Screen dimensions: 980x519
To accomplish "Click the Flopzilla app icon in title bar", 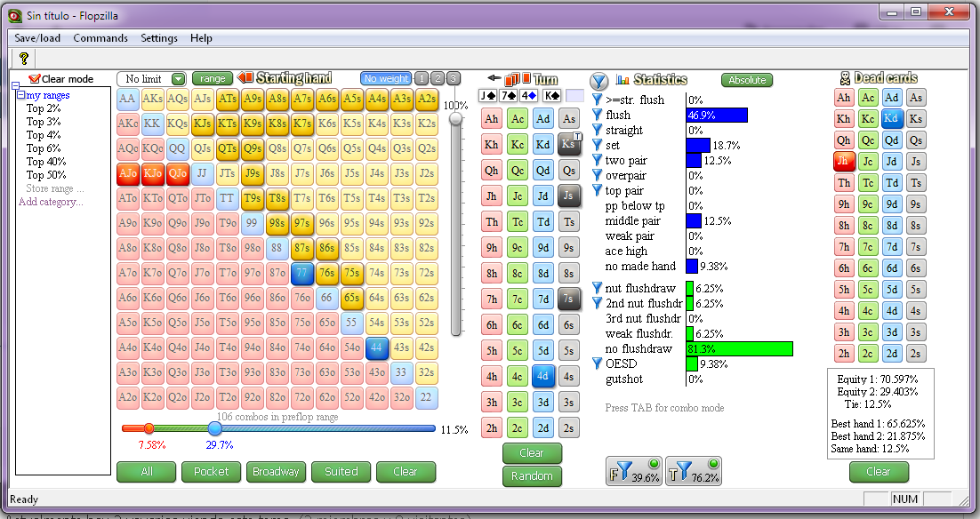I will point(16,16).
